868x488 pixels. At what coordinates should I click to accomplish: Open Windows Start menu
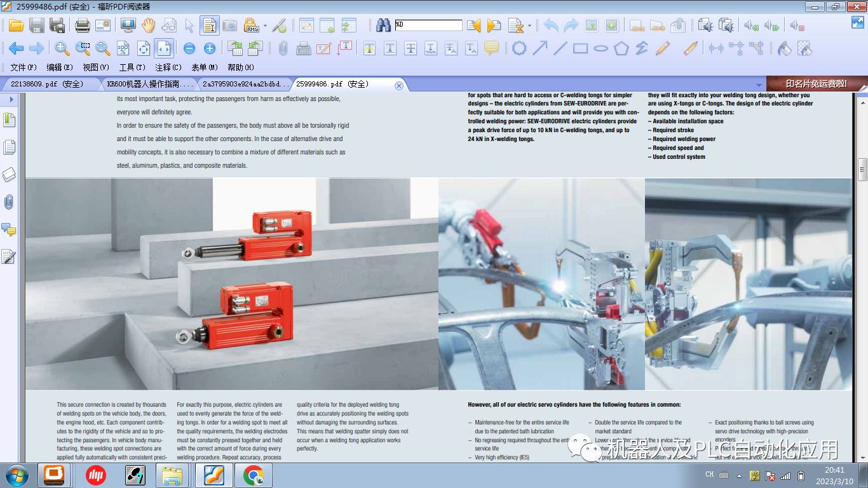16,475
